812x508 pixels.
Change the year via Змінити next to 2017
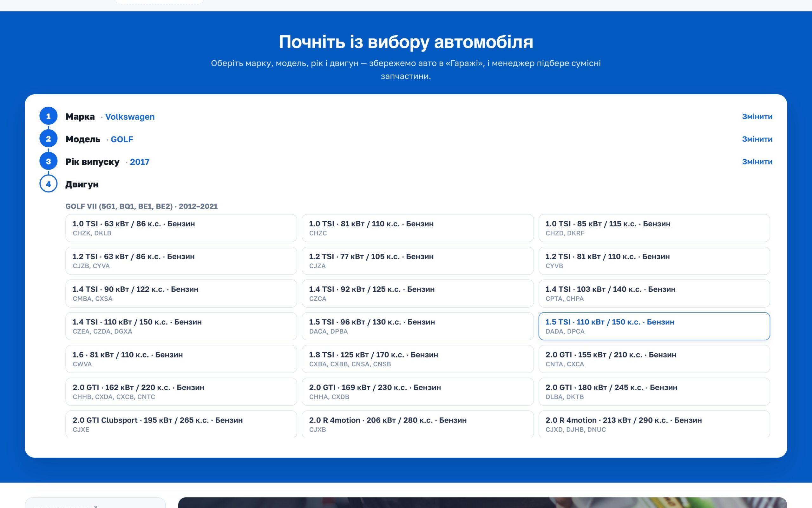click(x=756, y=162)
